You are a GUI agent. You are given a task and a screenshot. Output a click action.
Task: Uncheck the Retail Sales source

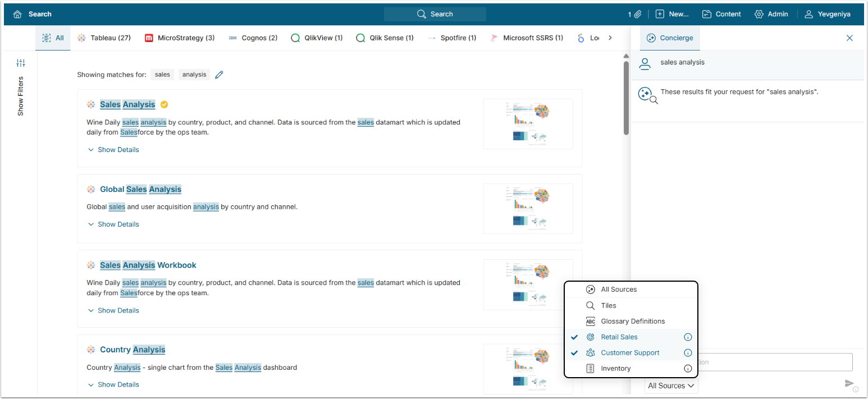(631, 337)
